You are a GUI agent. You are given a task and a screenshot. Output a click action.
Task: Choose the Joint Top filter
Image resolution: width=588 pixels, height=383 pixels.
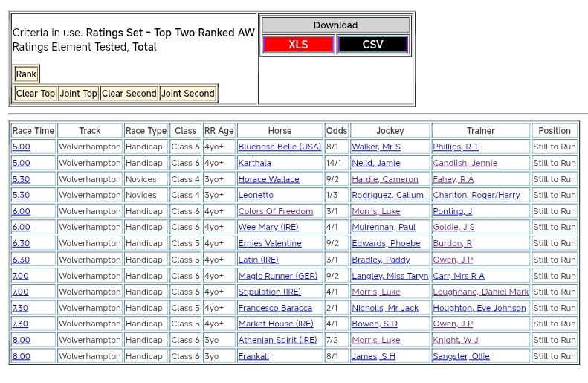(78, 94)
